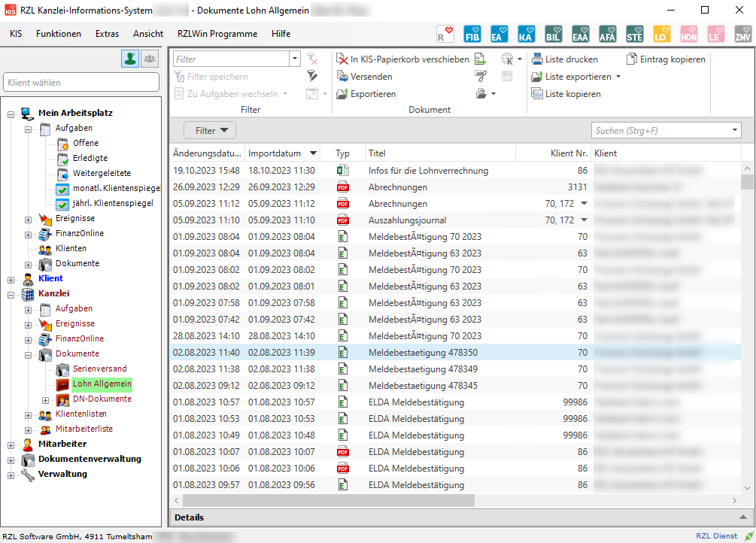Click the Eintrag kopieren button
This screenshot has width=756, height=543.
point(666,59)
